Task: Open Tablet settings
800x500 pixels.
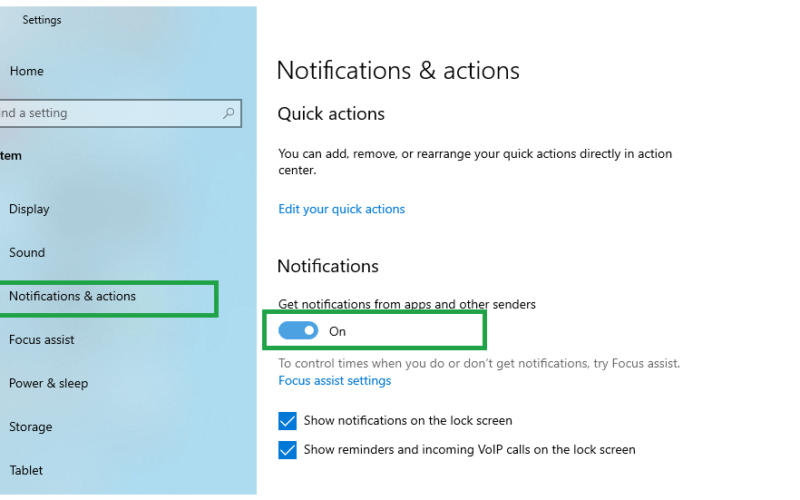Action: click(26, 470)
